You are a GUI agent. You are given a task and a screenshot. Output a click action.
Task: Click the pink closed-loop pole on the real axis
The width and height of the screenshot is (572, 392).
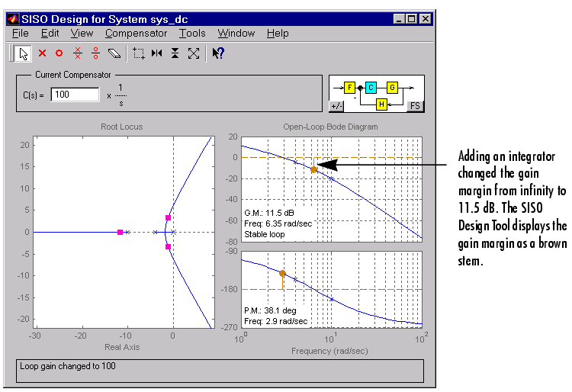[x=120, y=233]
